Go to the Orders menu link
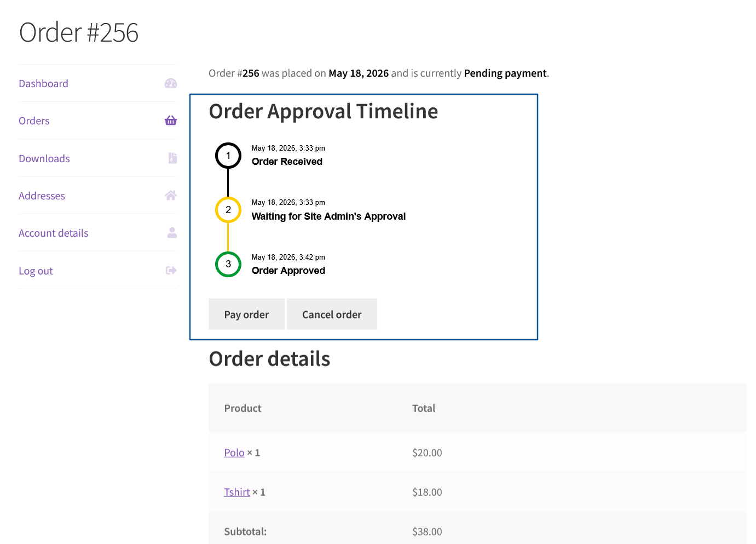Image resolution: width=756 pixels, height=544 pixels. click(x=34, y=121)
